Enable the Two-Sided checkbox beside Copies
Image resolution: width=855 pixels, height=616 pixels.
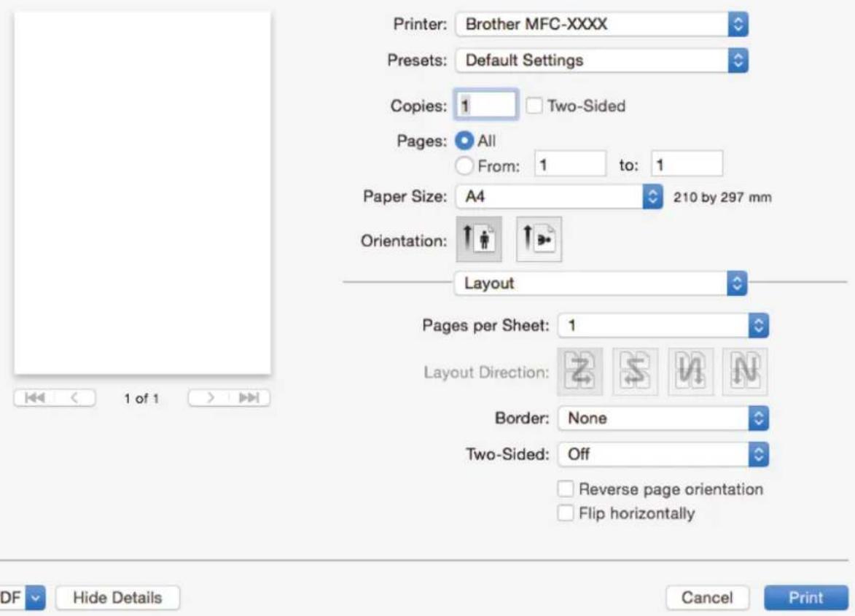tap(534, 106)
